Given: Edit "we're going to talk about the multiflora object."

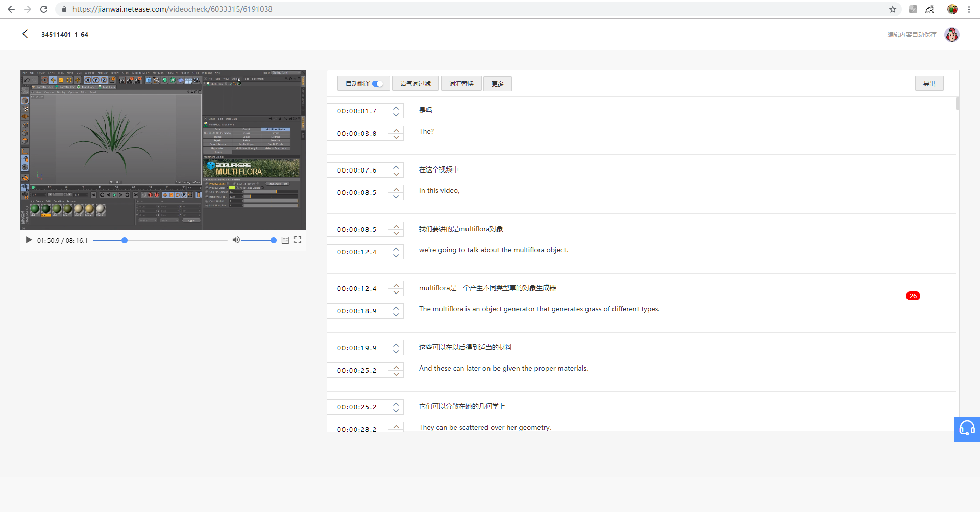Looking at the screenshot, I should [493, 250].
